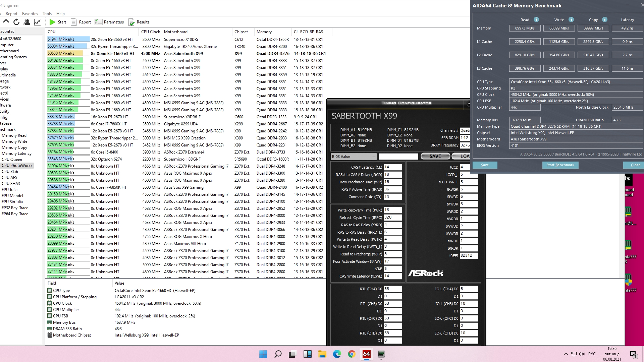The width and height of the screenshot is (644, 362).
Task: Open the Favorites menu
Action: coord(30,14)
